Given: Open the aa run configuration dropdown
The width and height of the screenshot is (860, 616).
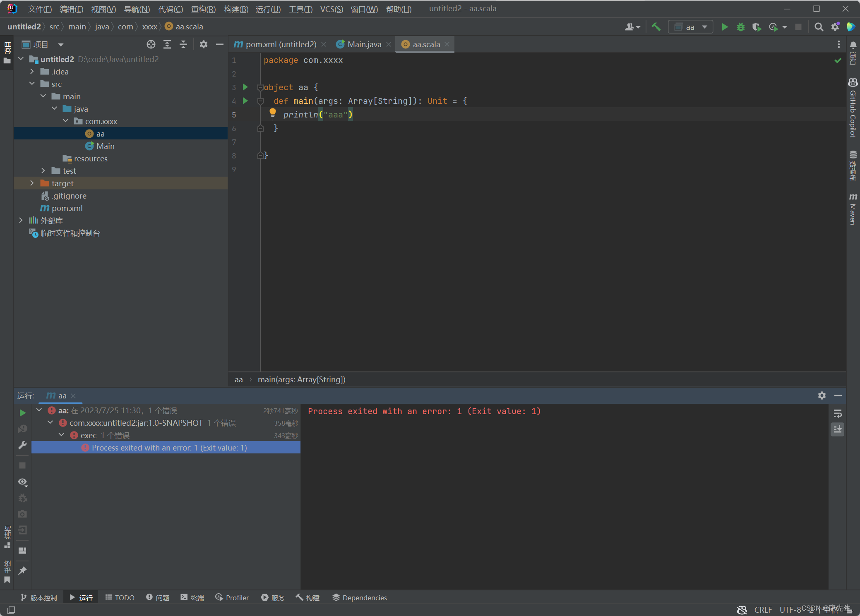Looking at the screenshot, I should pos(690,27).
